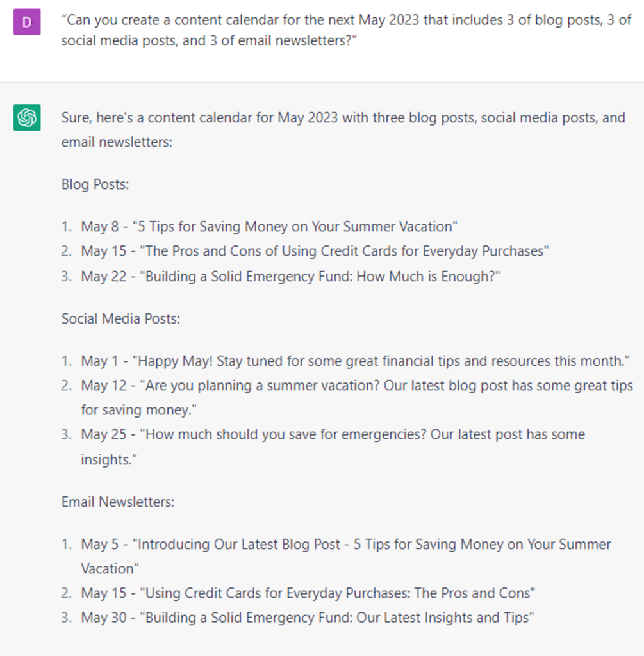This screenshot has width=644, height=656.
Task: Click the user's content calendar prompt text
Action: [346, 30]
